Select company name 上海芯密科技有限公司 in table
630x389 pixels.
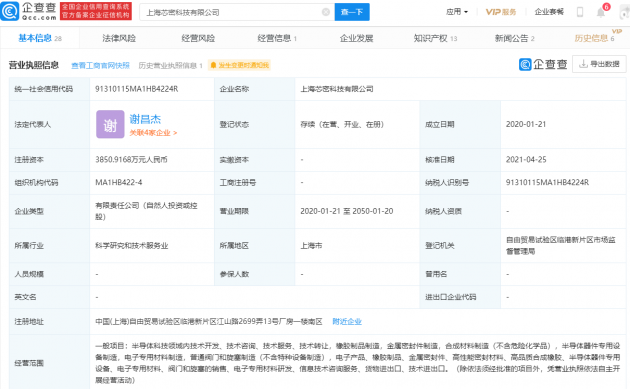coord(337,89)
